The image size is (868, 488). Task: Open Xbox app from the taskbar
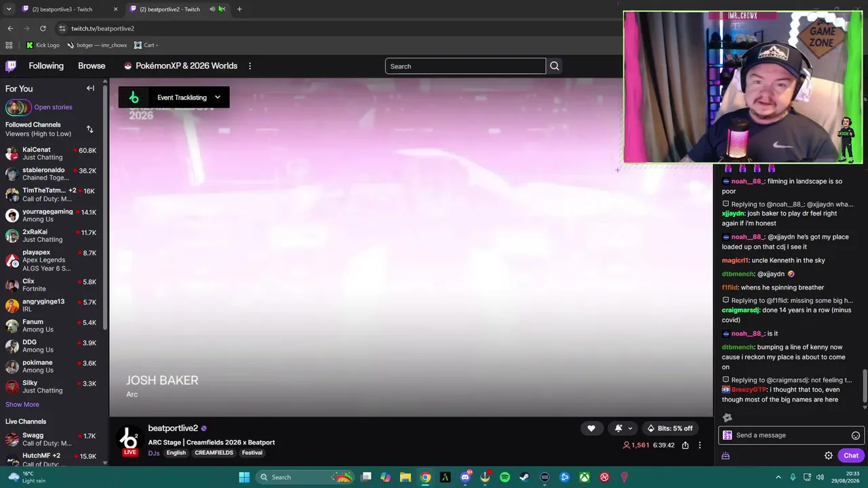pos(584,477)
